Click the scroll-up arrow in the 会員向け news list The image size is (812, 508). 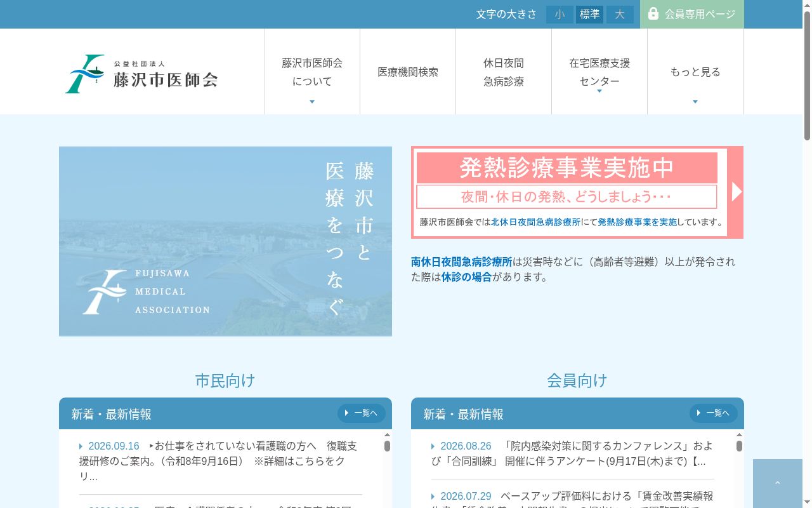click(x=739, y=435)
